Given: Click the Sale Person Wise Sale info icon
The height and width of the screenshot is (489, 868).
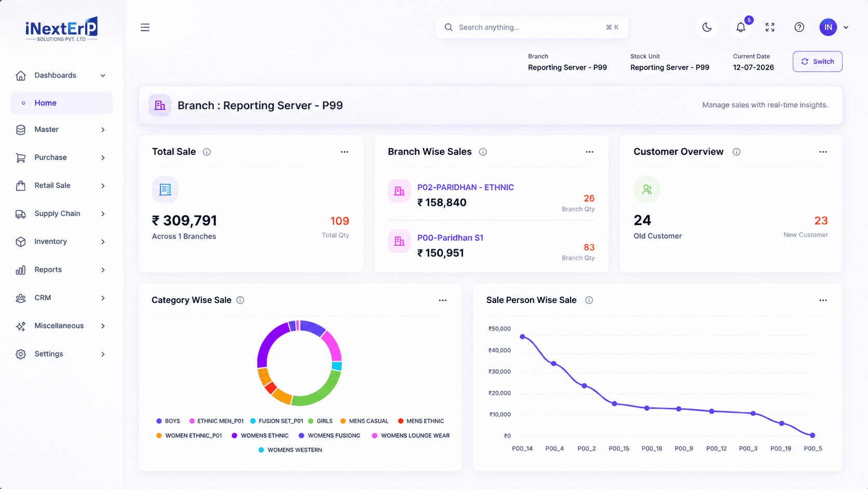Looking at the screenshot, I should [589, 300].
